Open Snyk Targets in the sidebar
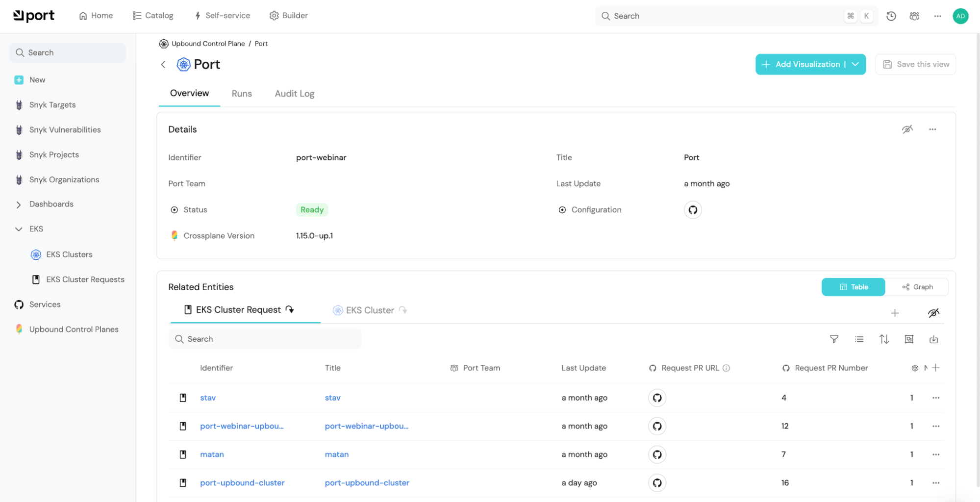 (x=52, y=105)
